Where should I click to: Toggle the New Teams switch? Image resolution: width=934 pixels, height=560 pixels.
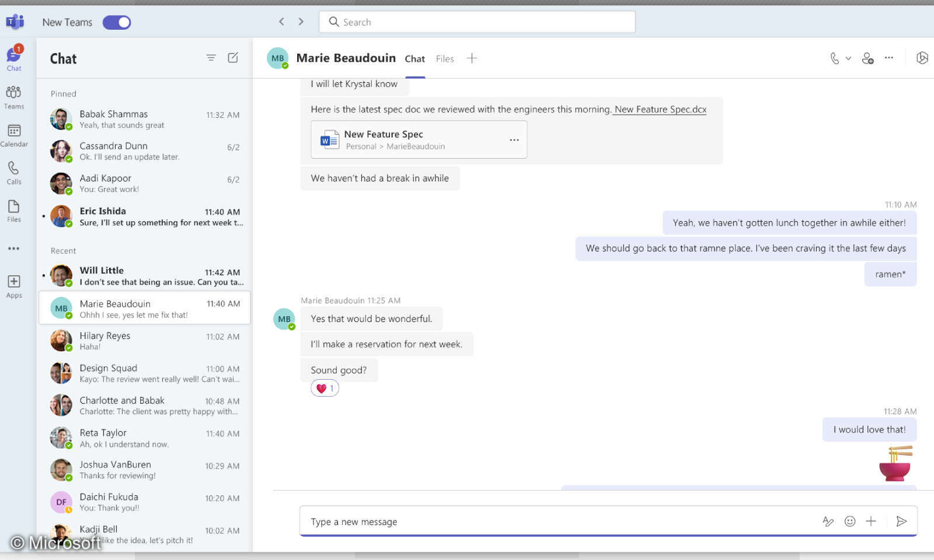[116, 22]
